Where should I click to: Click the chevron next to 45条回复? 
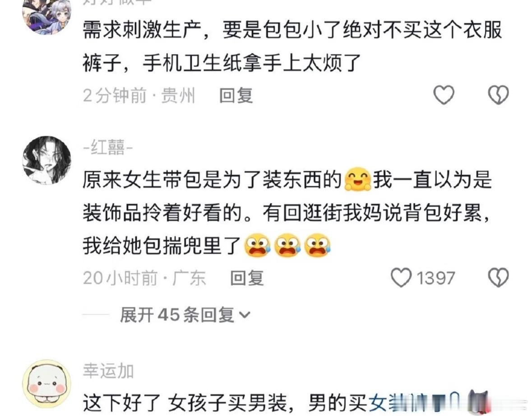(245, 315)
